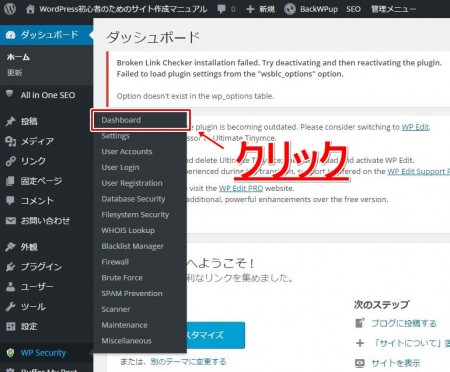This screenshot has height=372, width=450.
Task: Open the site name link in admin bar
Action: tap(123, 9)
